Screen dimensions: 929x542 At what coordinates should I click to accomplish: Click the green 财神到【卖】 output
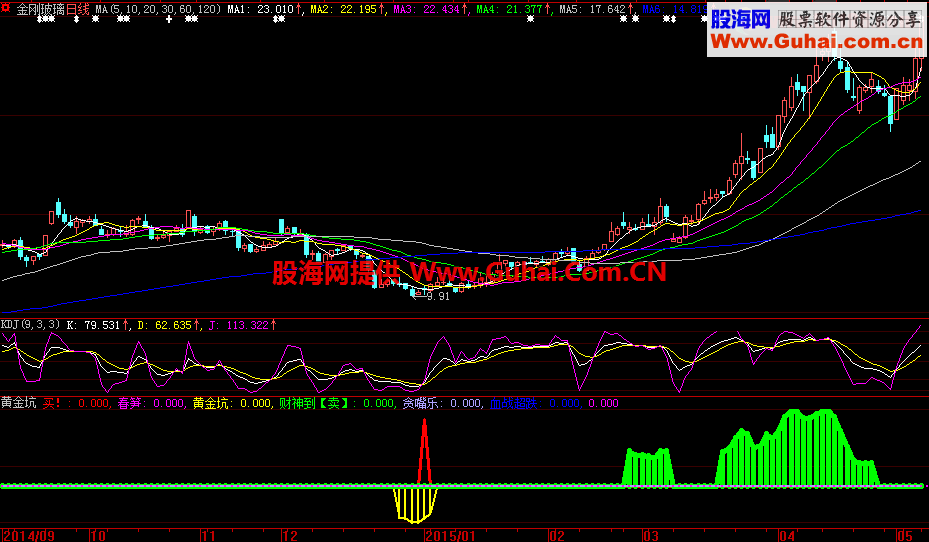pyautogui.click(x=337, y=403)
